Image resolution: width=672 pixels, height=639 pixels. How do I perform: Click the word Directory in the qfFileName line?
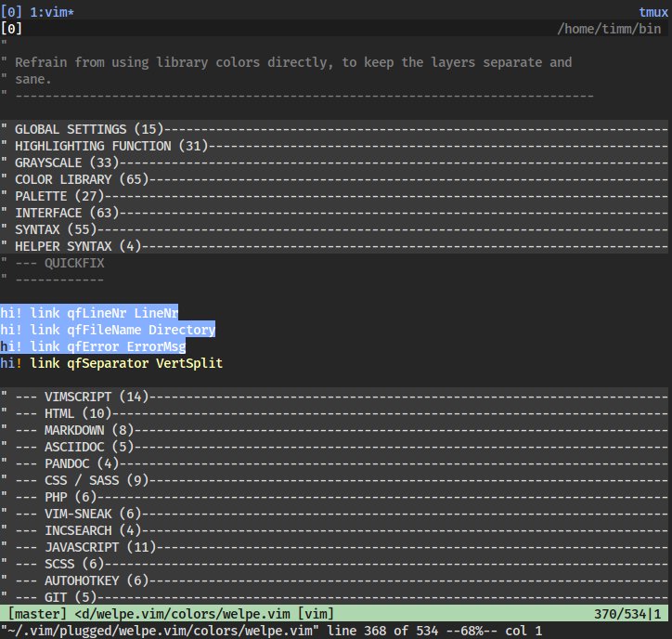click(x=182, y=330)
